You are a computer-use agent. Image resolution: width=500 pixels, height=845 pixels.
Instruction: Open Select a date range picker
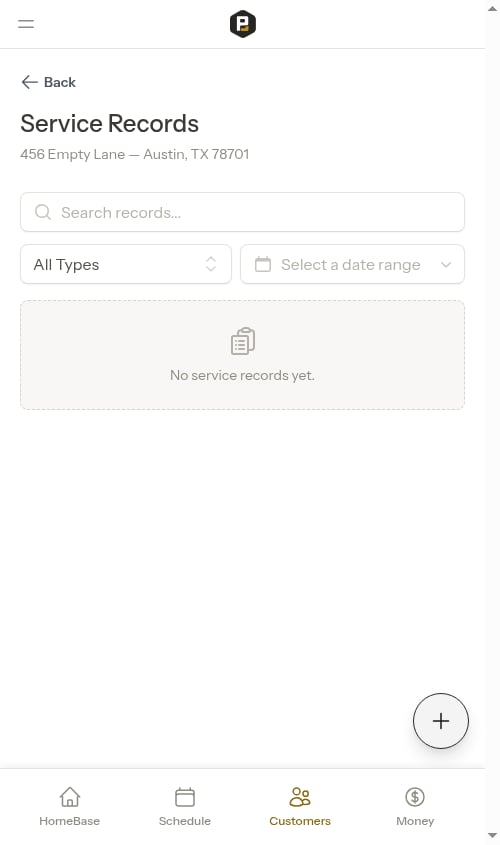click(352, 264)
